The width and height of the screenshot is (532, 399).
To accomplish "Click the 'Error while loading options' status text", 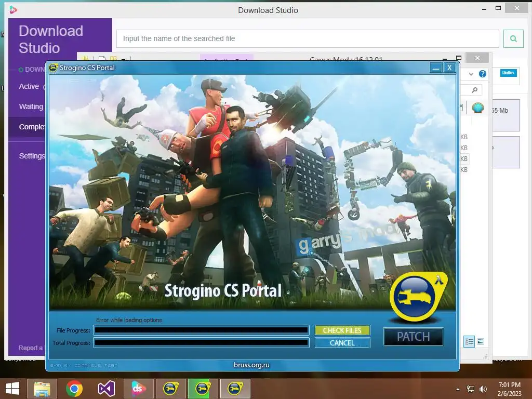I will 129,320.
